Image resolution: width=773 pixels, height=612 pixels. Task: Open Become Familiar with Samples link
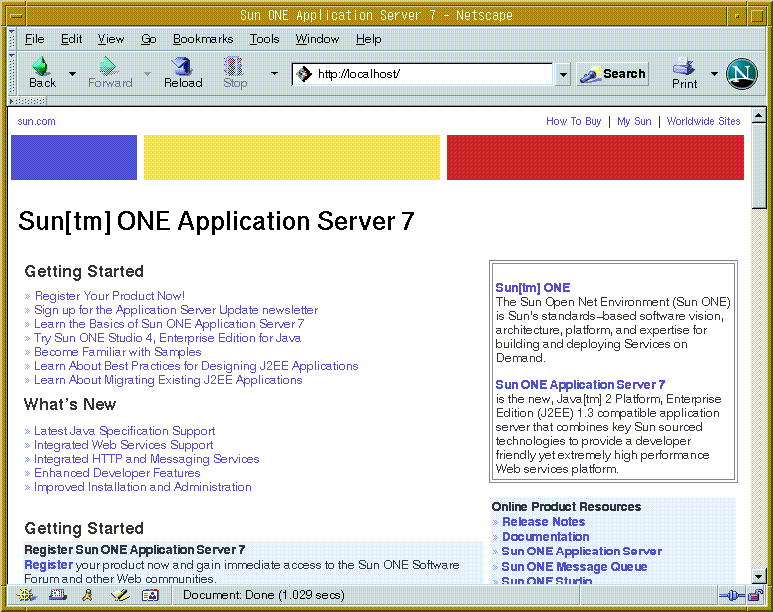point(118,352)
